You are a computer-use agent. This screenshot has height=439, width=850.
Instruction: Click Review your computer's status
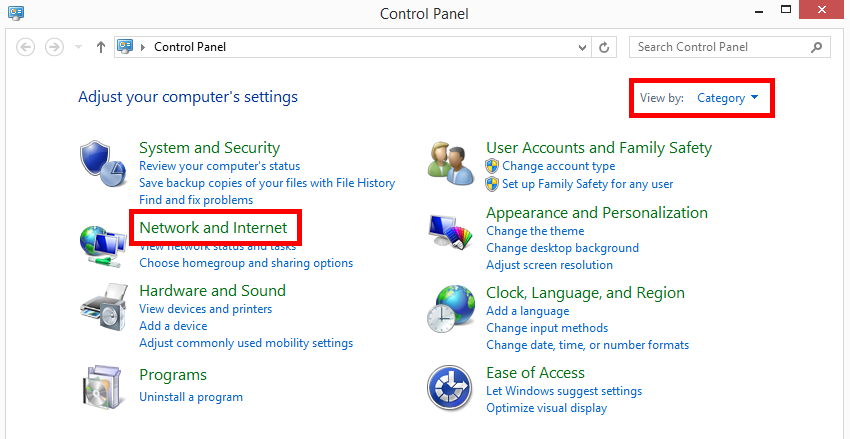pos(220,166)
